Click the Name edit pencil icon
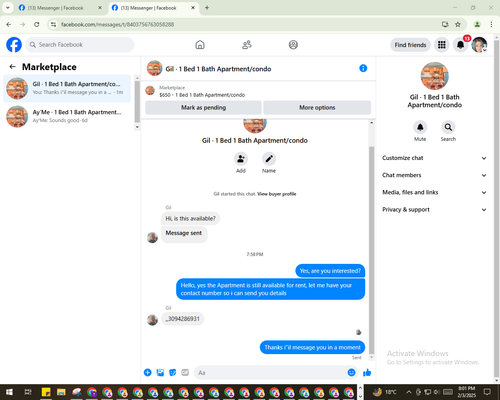Viewport: 500px width, 400px height. [269, 159]
